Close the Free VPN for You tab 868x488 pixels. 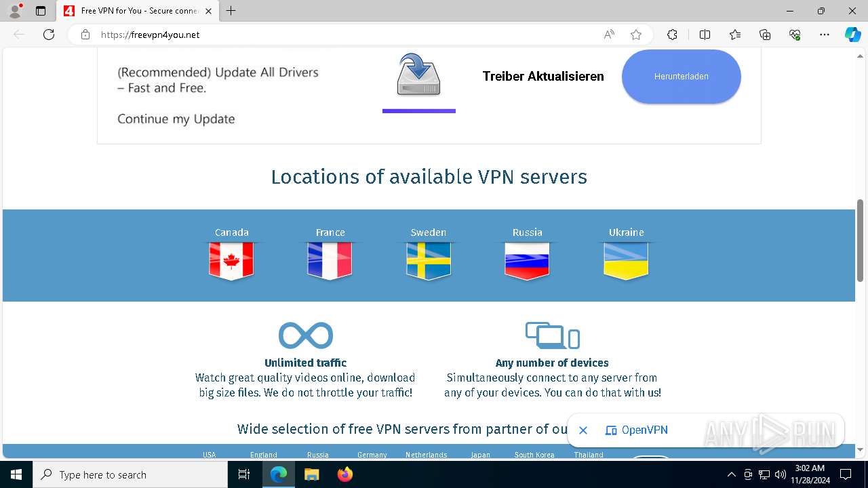208,11
